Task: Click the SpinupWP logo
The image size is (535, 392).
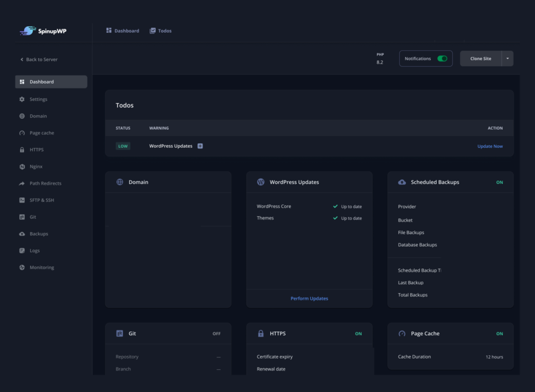Action: (43, 31)
